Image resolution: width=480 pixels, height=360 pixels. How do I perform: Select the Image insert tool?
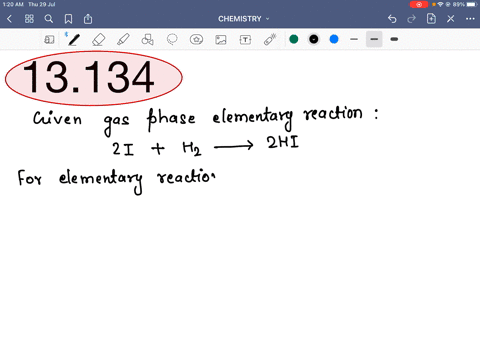(221, 40)
